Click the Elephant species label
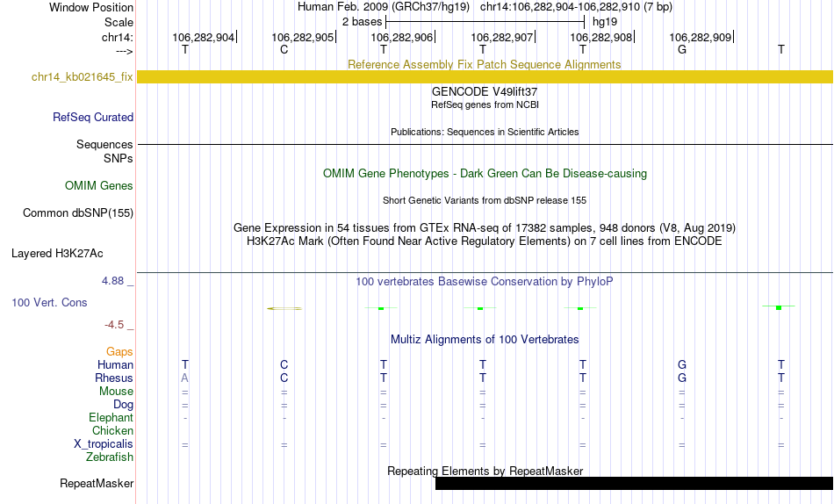Screen dimensions: 834x504 (111, 417)
